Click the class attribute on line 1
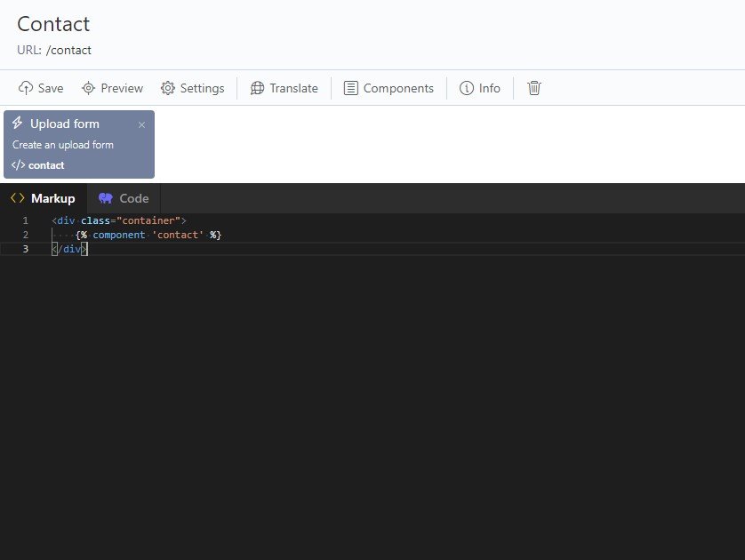The image size is (745, 560). pos(95,220)
